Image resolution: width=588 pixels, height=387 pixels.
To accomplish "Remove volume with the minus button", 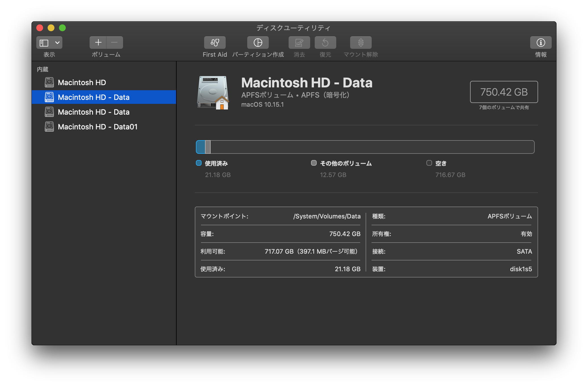I will click(115, 43).
